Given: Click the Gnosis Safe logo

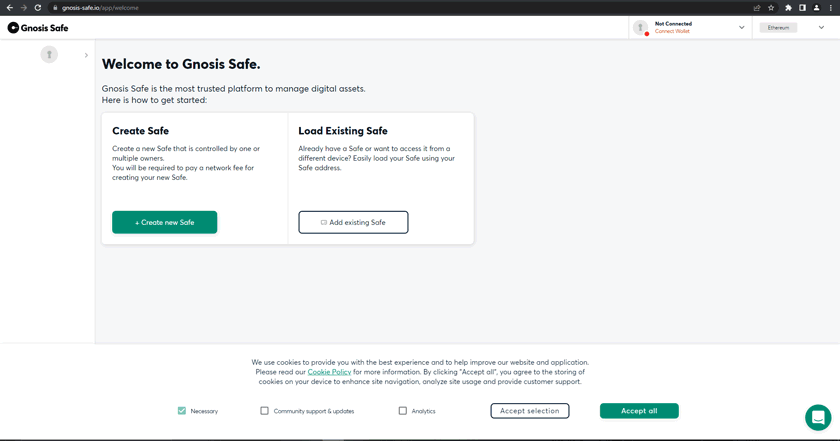Looking at the screenshot, I should 38,28.
